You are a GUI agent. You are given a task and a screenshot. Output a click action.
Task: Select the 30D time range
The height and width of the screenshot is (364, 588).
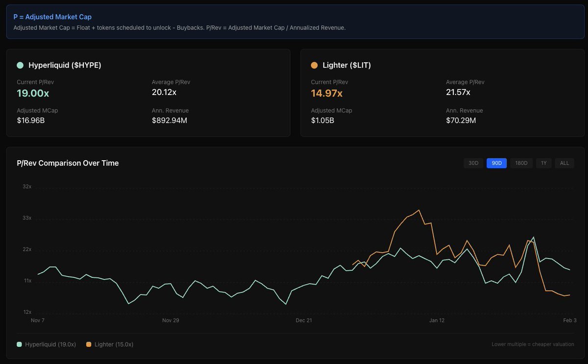pyautogui.click(x=473, y=163)
